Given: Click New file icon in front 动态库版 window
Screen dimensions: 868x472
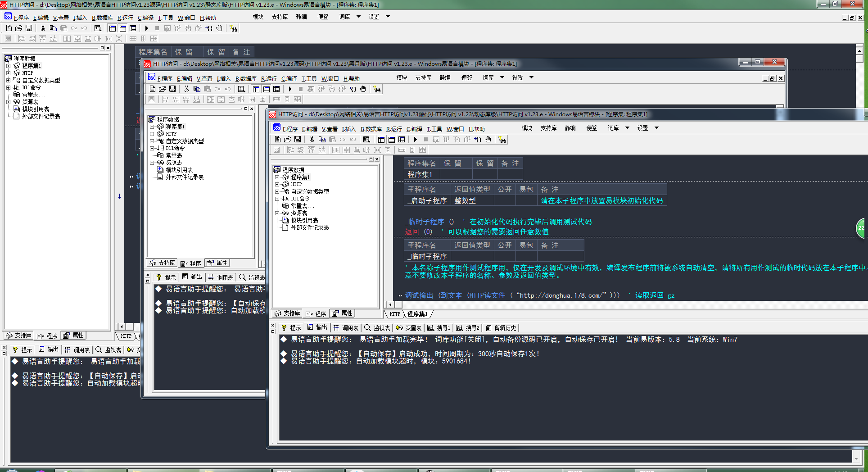Looking at the screenshot, I should point(278,140).
